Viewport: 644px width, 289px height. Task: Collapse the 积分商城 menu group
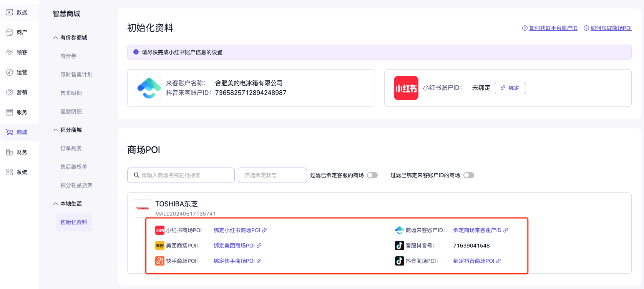56,130
